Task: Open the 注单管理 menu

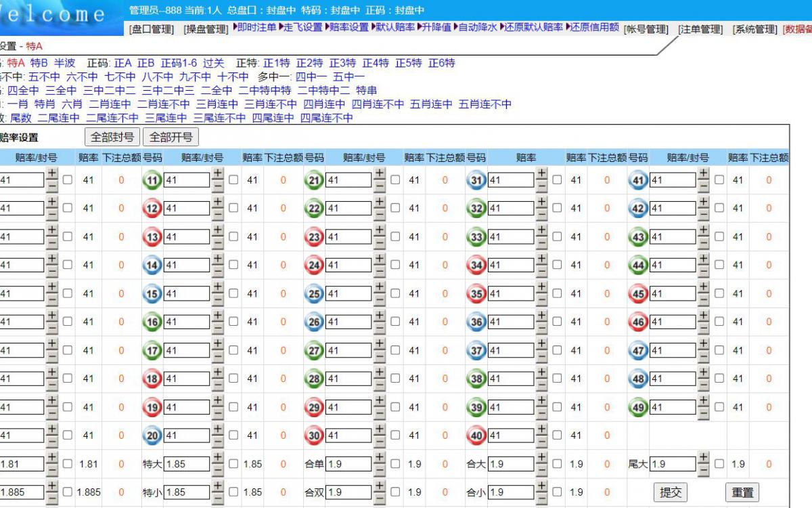Action: pos(700,29)
